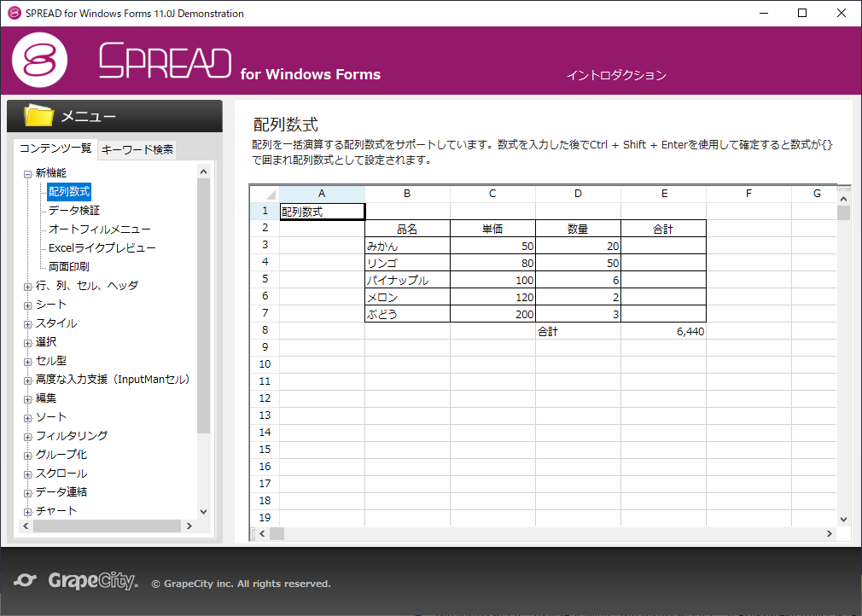Open データ検証 sample
Screen dimensions: 862x616
74,210
